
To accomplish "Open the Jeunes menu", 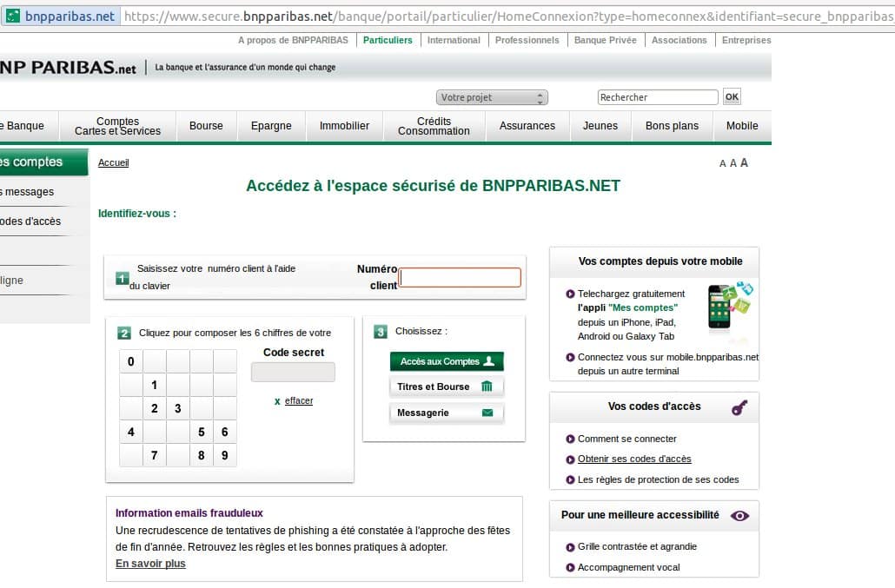I will (x=600, y=126).
